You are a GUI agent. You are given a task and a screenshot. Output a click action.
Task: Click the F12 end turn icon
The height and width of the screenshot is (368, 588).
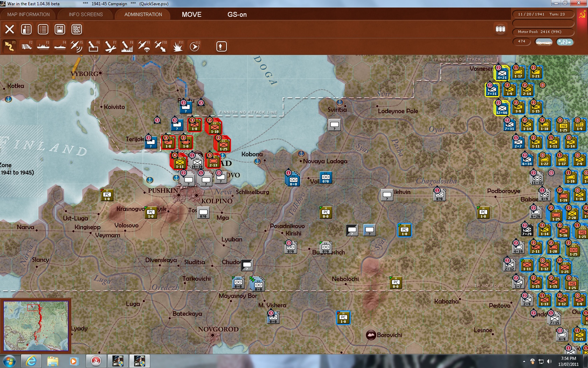pyautogui.click(x=195, y=46)
